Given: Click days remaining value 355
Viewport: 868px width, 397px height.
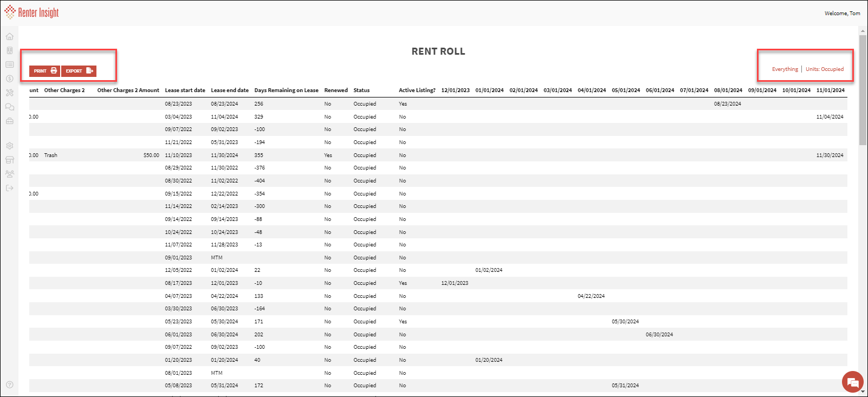Looking at the screenshot, I should (258, 155).
